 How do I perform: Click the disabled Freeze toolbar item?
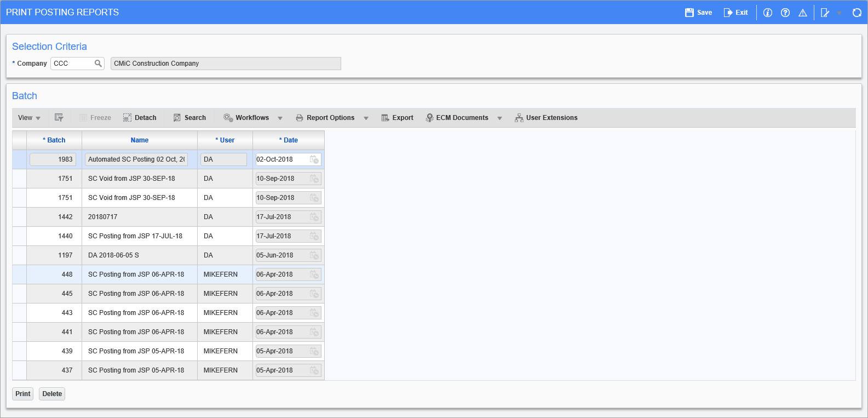(95, 118)
